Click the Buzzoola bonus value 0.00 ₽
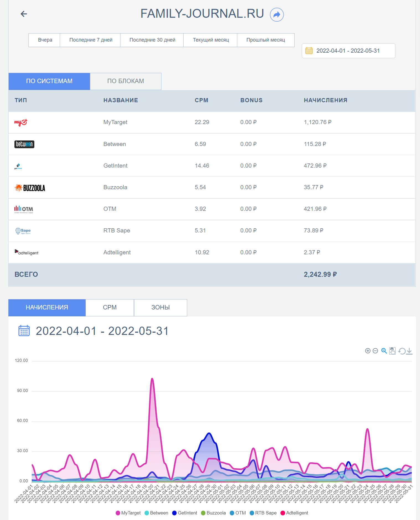Viewport: 420px width, 520px height. pos(248,187)
